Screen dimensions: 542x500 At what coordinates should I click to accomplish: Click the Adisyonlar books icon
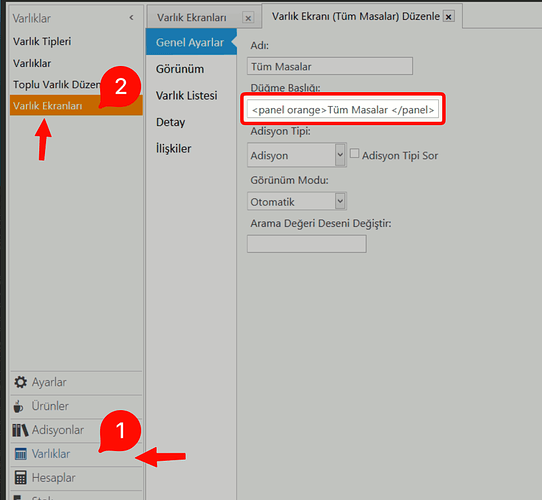point(20,430)
